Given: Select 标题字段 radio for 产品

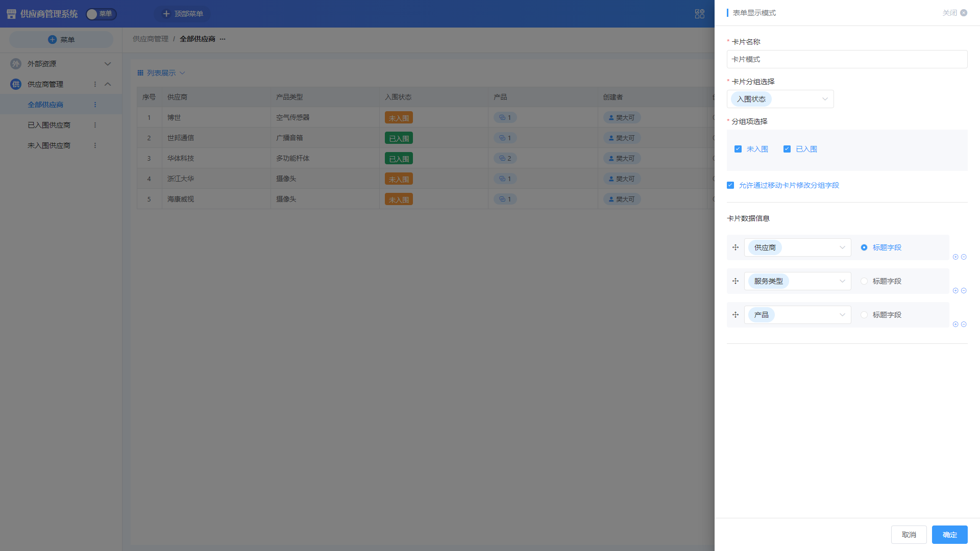Looking at the screenshot, I should pos(864,315).
